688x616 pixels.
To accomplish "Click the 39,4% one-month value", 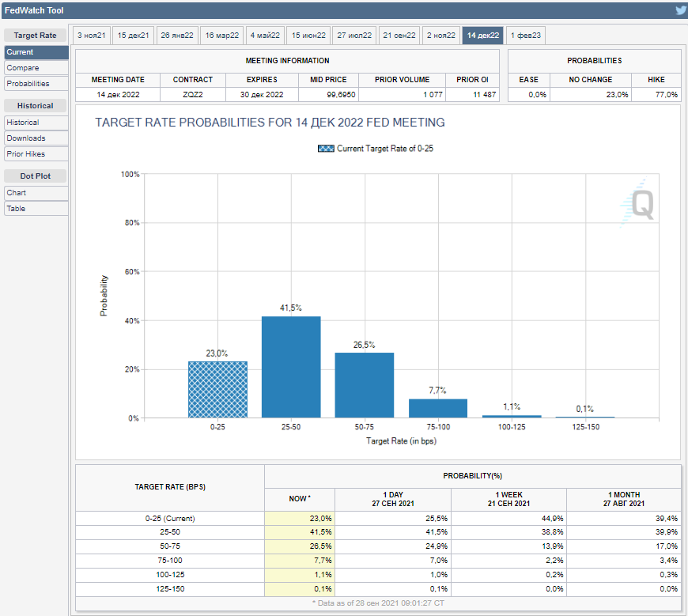I will click(x=623, y=519).
